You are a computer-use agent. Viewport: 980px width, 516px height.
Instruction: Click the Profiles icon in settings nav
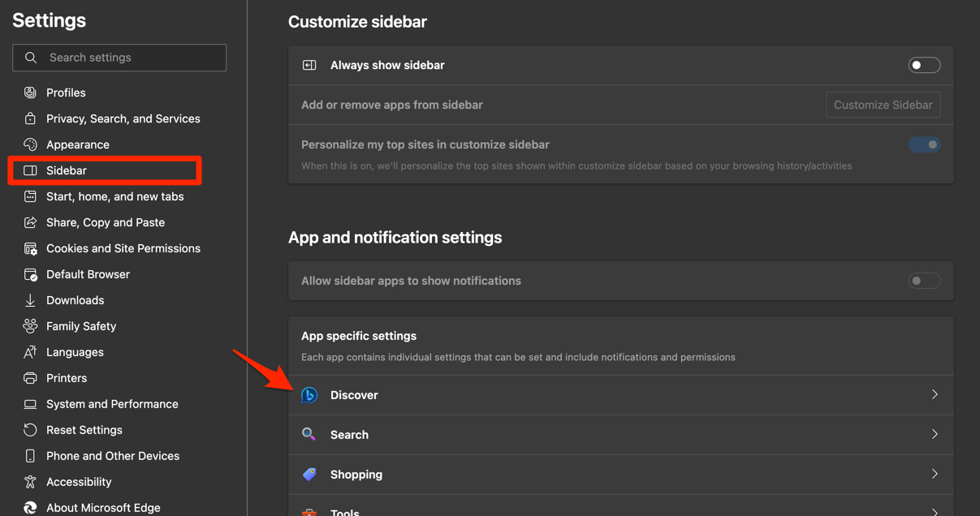tap(30, 92)
